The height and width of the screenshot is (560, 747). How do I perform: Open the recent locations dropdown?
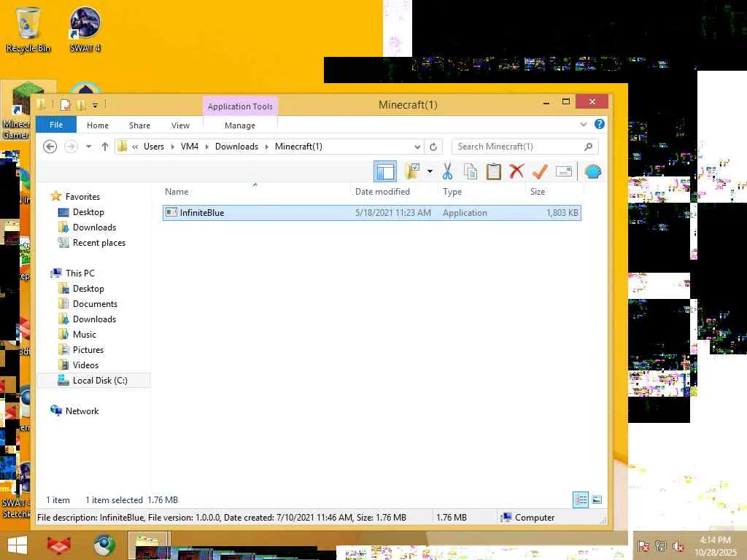[88, 146]
